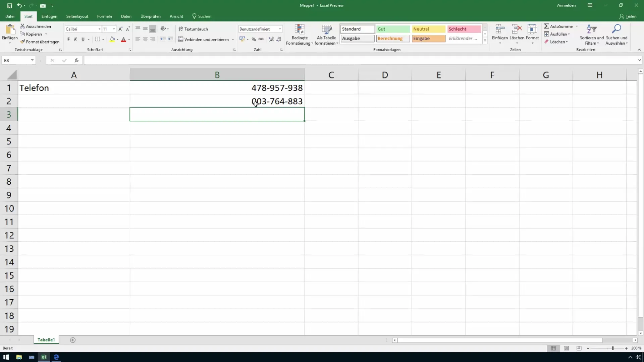
Task: Toggle underline U formatting
Action: [83, 39]
